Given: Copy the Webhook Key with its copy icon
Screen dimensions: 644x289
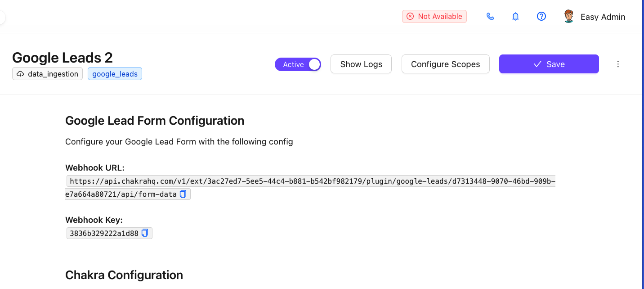Looking at the screenshot, I should [x=145, y=233].
